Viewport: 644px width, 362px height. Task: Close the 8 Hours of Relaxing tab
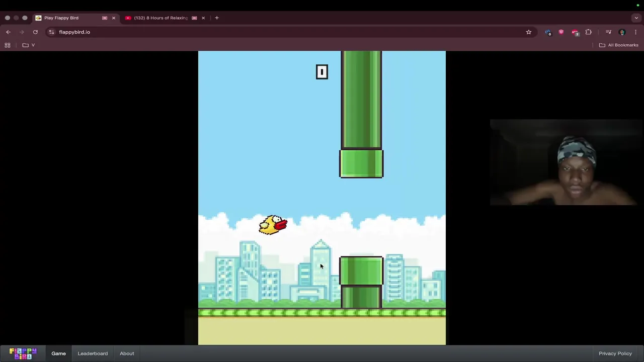[x=203, y=18]
